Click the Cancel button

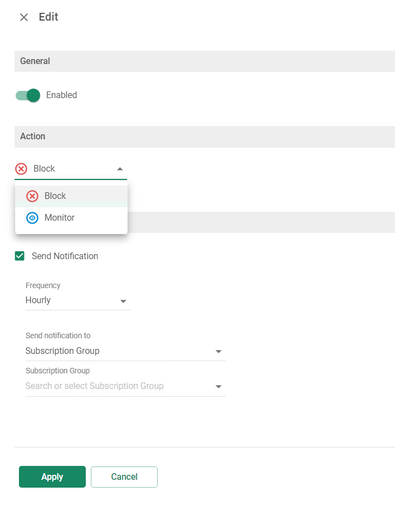pyautogui.click(x=124, y=477)
